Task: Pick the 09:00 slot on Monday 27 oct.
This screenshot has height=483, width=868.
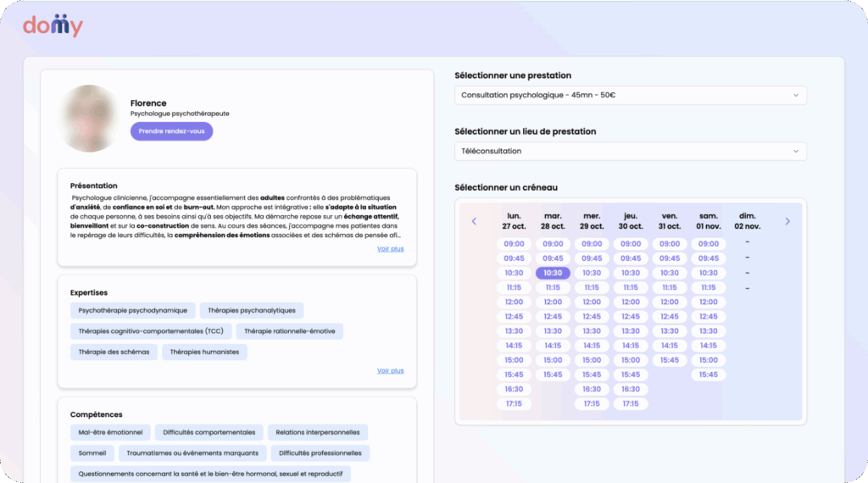Action: (x=514, y=244)
